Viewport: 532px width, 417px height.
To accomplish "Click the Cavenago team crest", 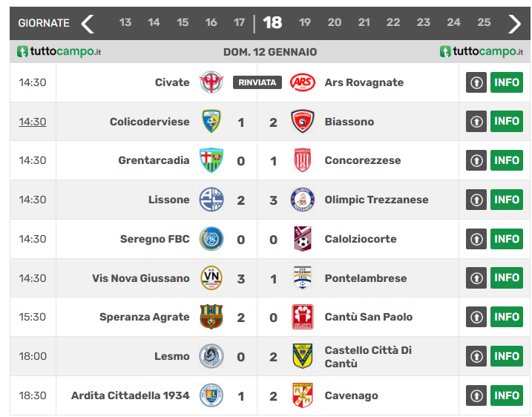I will (x=303, y=395).
